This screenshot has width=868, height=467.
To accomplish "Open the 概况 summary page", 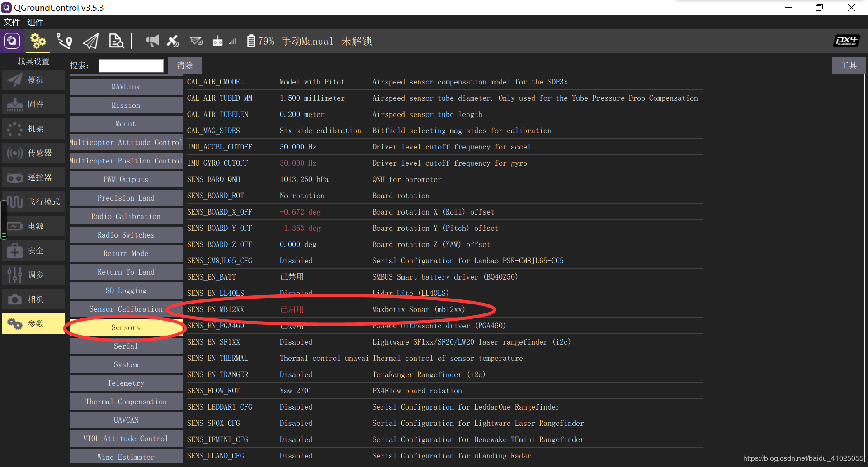I will (33, 80).
